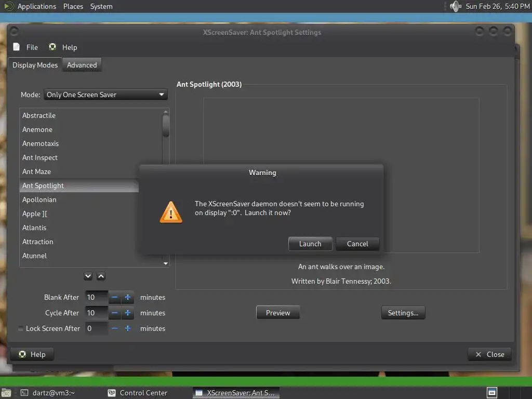This screenshot has height=399, width=532.
Task: Select Ant Spotlight in the list
Action: point(79,185)
